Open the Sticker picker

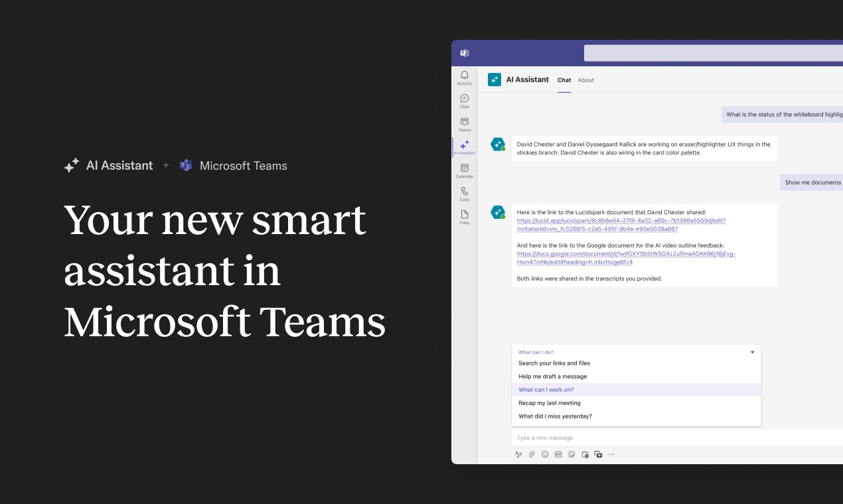[572, 454]
